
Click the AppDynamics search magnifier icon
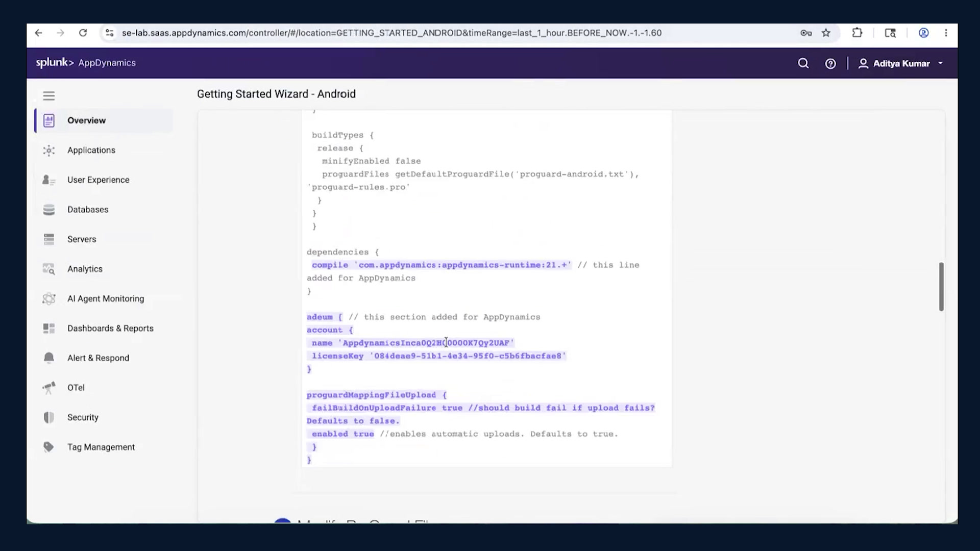pos(803,63)
